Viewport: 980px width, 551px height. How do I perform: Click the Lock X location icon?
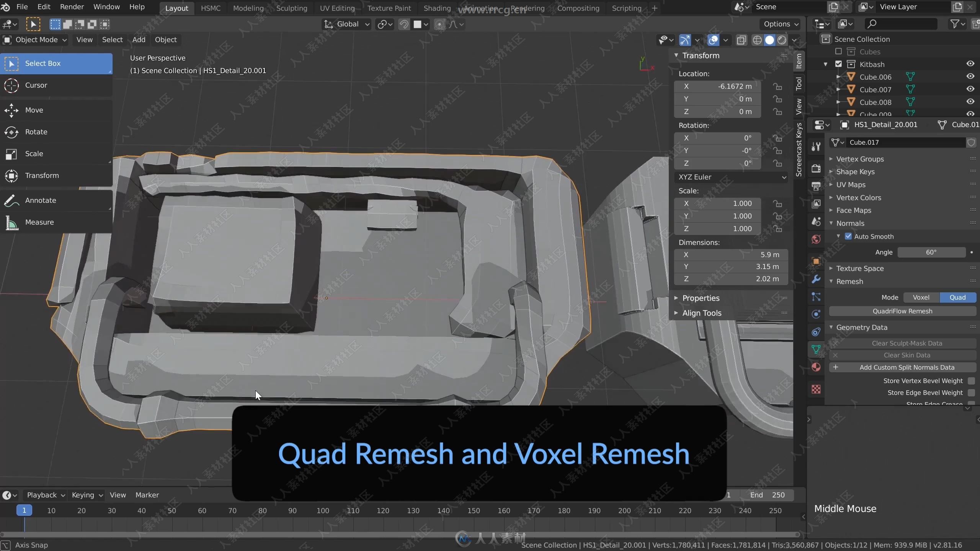click(778, 86)
